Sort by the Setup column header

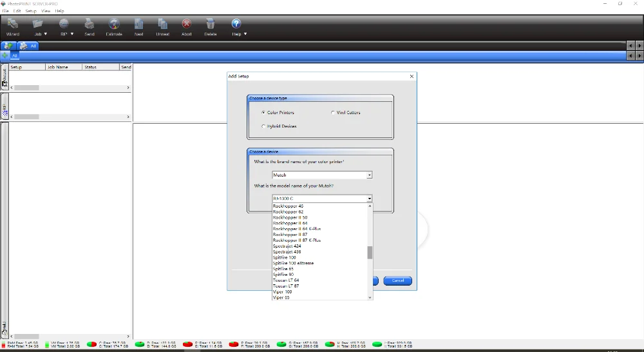(x=27, y=67)
